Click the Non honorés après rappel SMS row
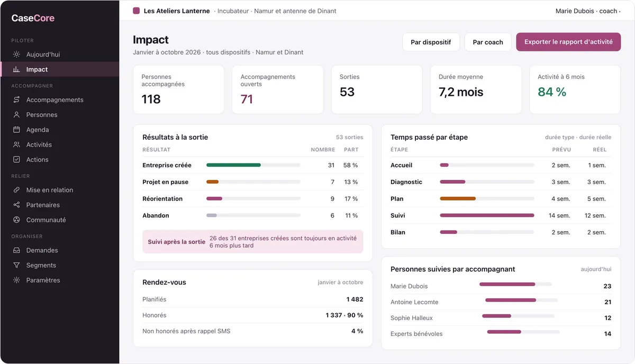Viewport: 635px width, 364px height. click(x=253, y=331)
